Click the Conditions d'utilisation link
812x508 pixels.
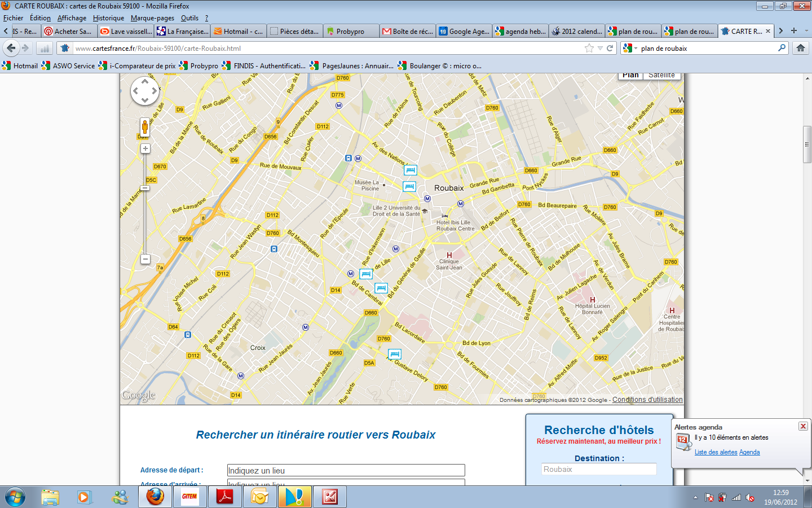click(647, 400)
